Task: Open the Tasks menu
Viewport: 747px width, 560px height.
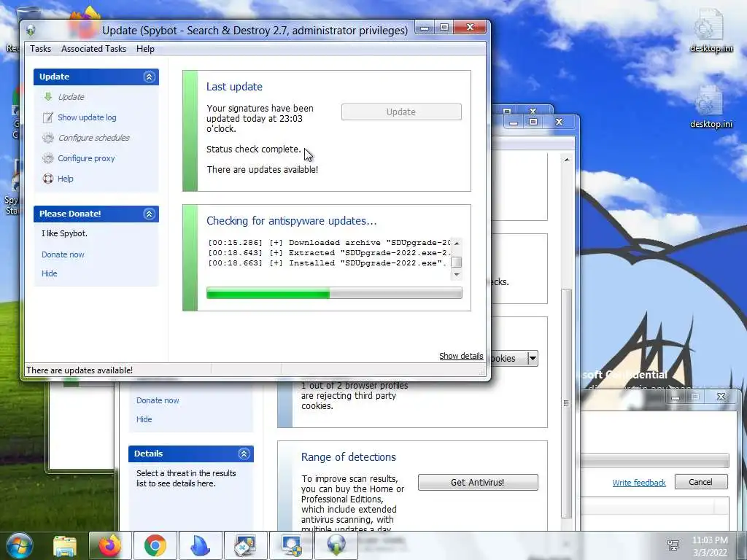Action: 40,49
